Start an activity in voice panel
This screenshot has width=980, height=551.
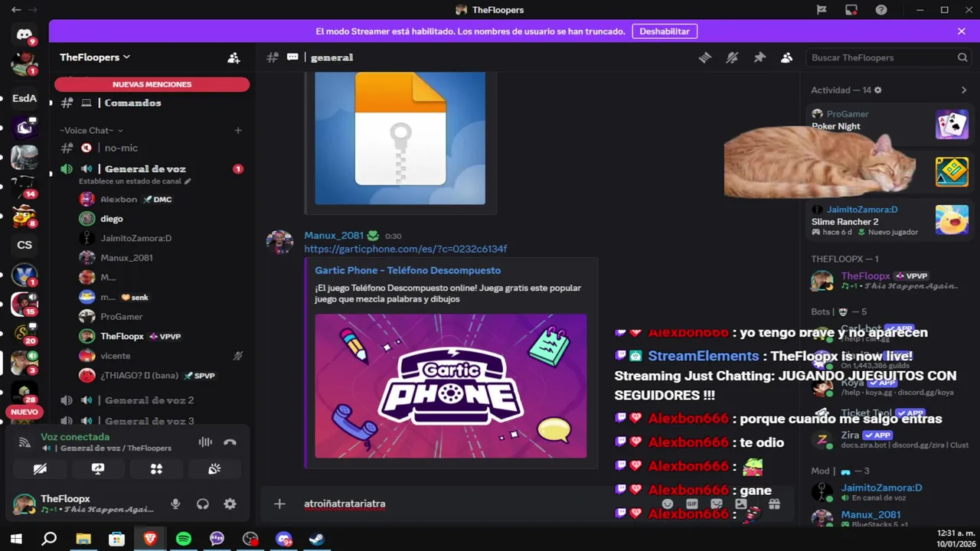[x=156, y=468]
